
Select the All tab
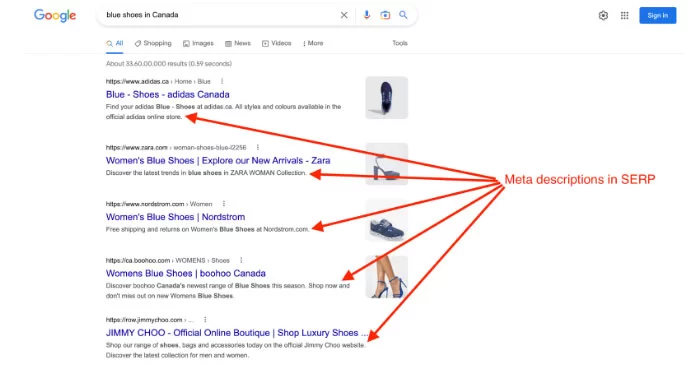coord(115,43)
